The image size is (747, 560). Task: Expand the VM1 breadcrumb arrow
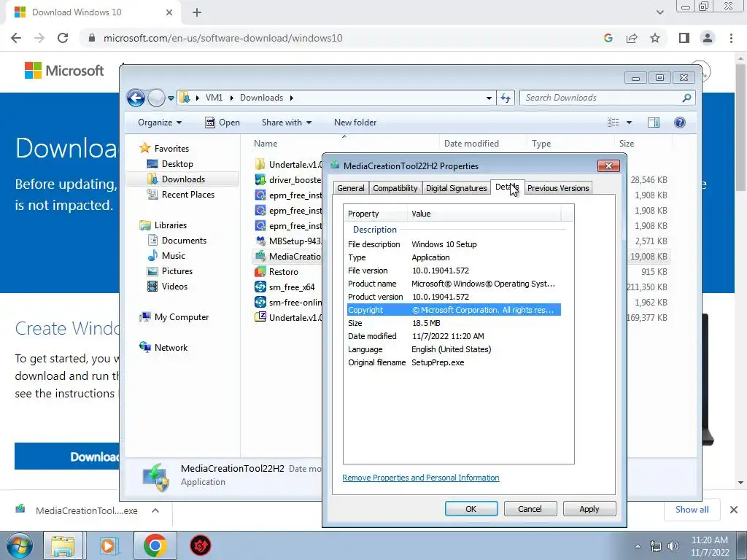click(x=231, y=98)
